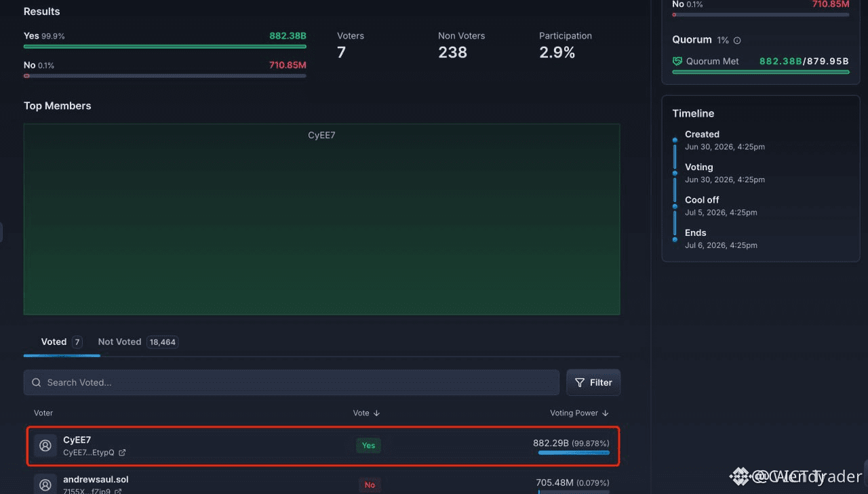Click the No results red progress bar
The height and width of the screenshot is (494, 868).
pyautogui.click(x=165, y=76)
